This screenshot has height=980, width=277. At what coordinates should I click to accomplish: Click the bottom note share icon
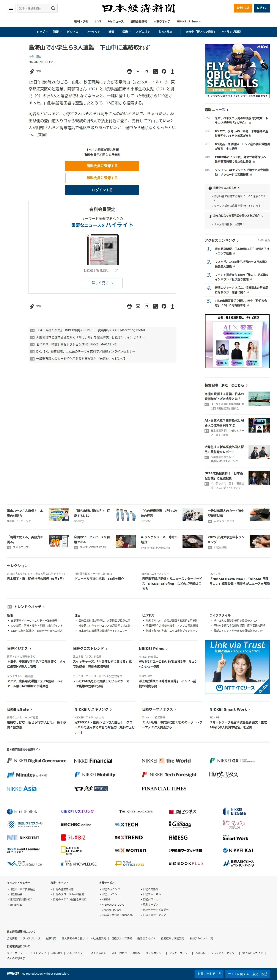point(146,306)
